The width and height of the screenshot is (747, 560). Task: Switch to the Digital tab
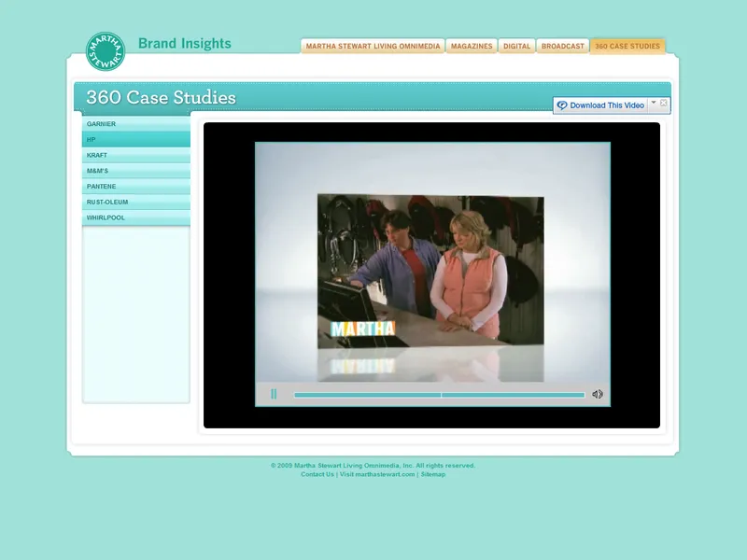[517, 46]
